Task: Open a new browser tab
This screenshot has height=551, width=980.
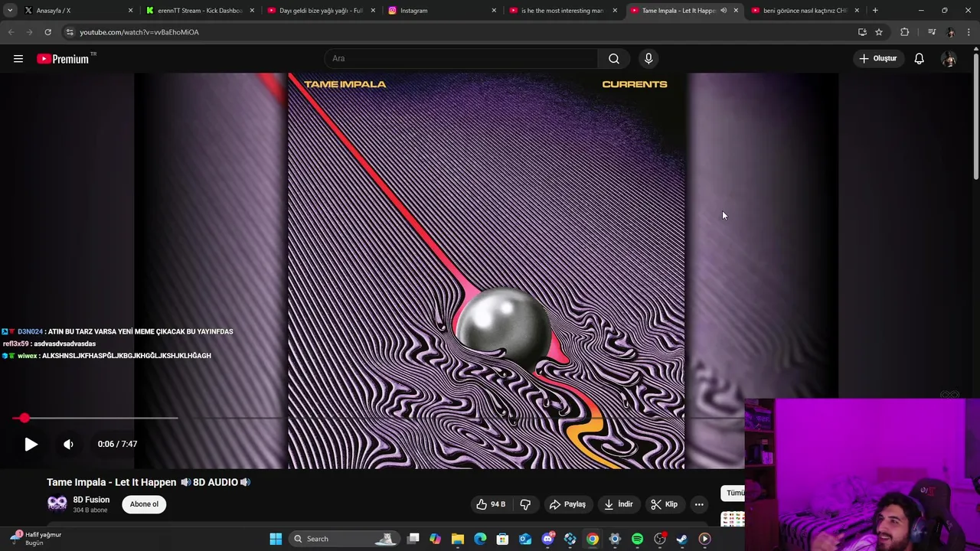Action: coord(875,11)
